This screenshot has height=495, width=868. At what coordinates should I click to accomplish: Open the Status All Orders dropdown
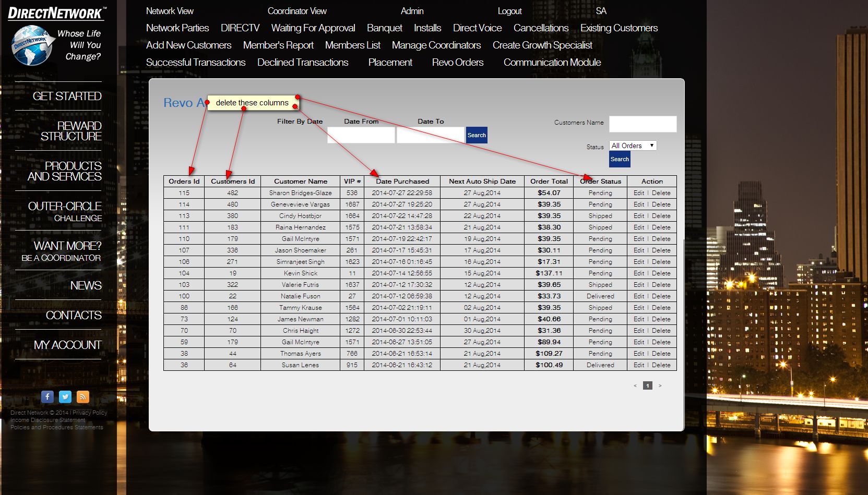[633, 146]
